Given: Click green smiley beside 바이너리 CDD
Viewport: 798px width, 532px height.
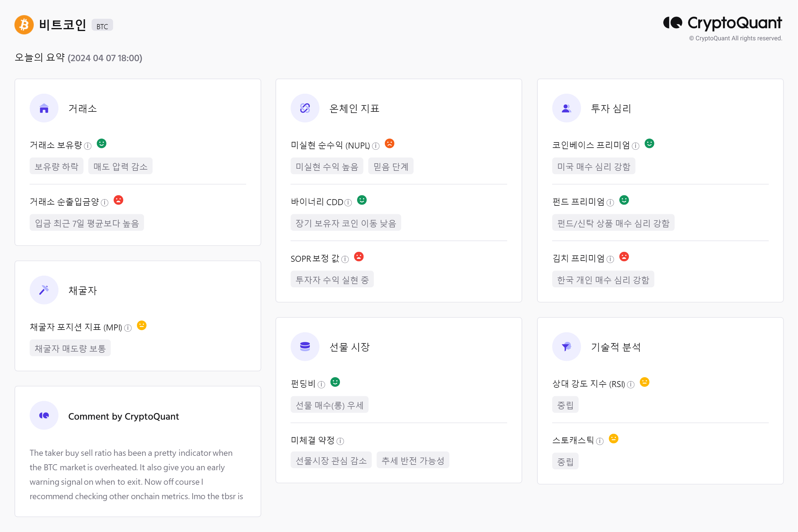Looking at the screenshot, I should click(x=362, y=200).
